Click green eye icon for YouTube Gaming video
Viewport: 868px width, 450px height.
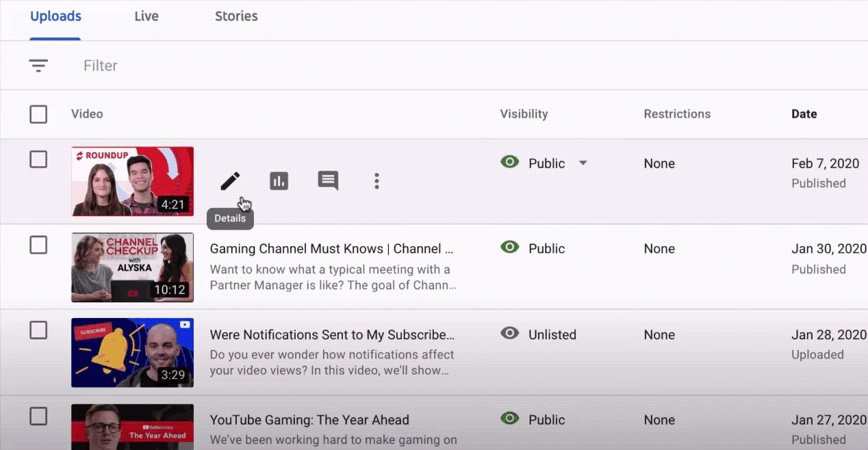(x=509, y=419)
